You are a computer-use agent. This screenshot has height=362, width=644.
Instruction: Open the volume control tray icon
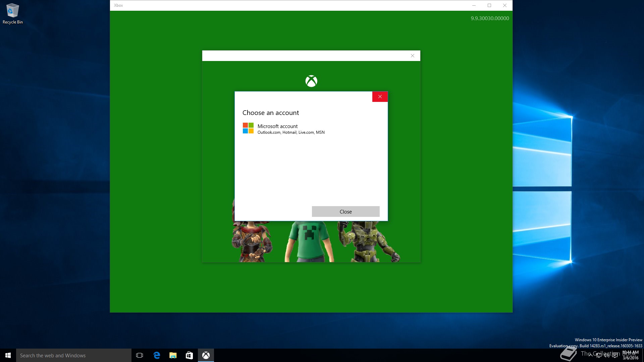607,355
